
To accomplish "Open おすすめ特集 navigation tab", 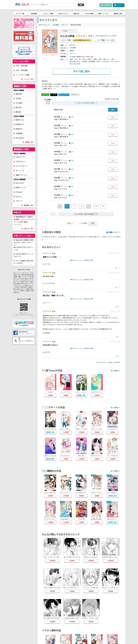I will [89, 14].
